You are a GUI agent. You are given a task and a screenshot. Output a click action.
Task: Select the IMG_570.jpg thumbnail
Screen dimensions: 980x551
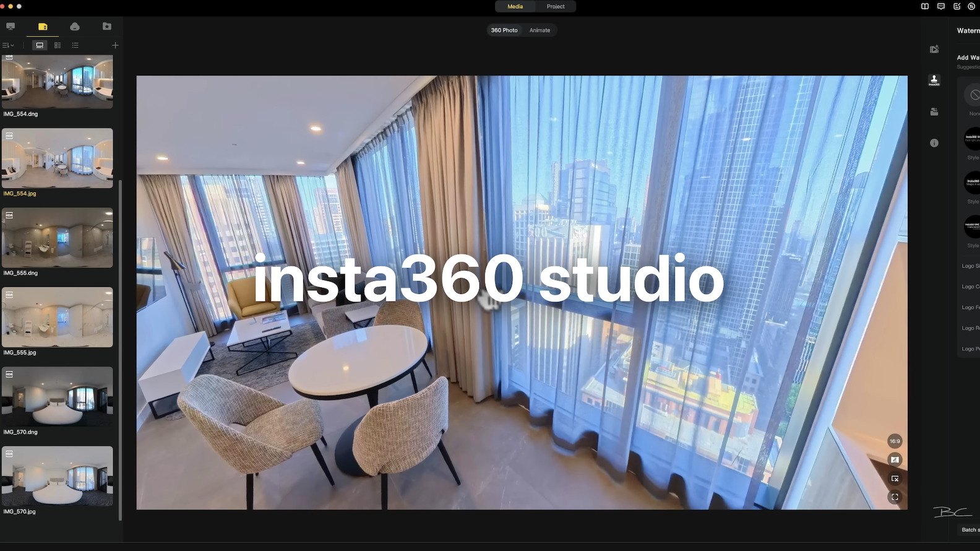58,475
